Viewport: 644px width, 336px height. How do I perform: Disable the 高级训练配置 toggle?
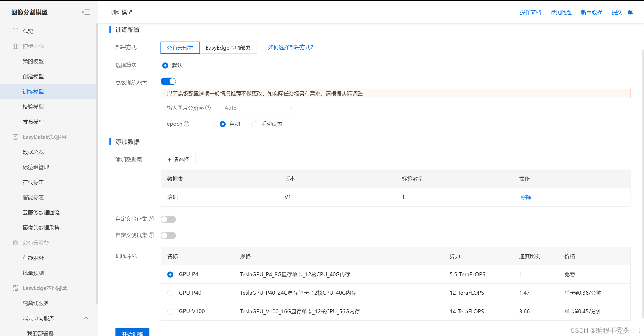coord(168,81)
